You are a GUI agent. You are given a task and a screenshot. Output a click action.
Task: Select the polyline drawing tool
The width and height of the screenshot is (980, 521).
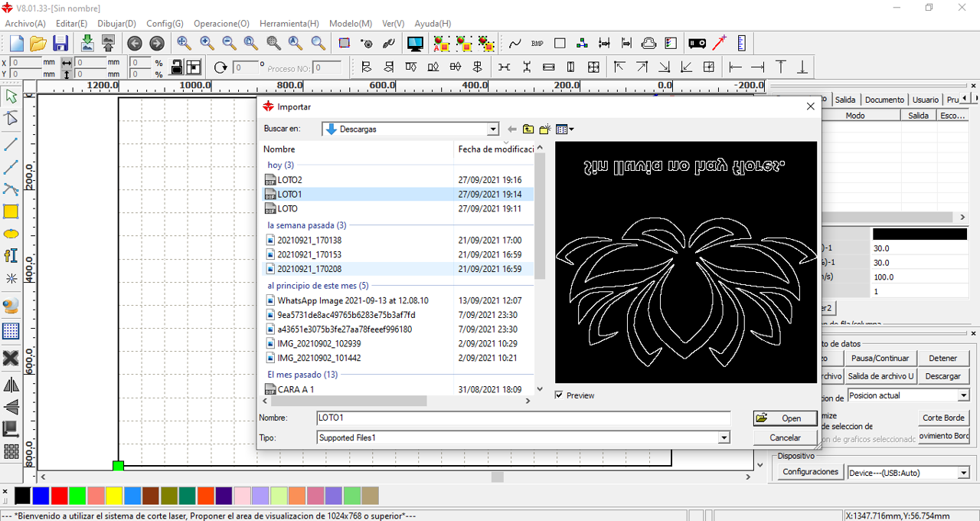[x=11, y=167]
